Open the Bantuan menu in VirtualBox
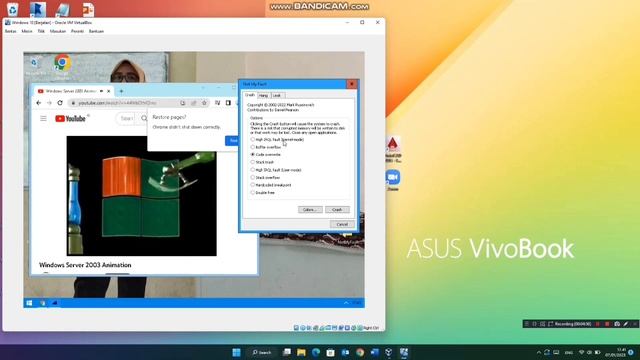Screen dimensions: 640x360 [x=96, y=31]
